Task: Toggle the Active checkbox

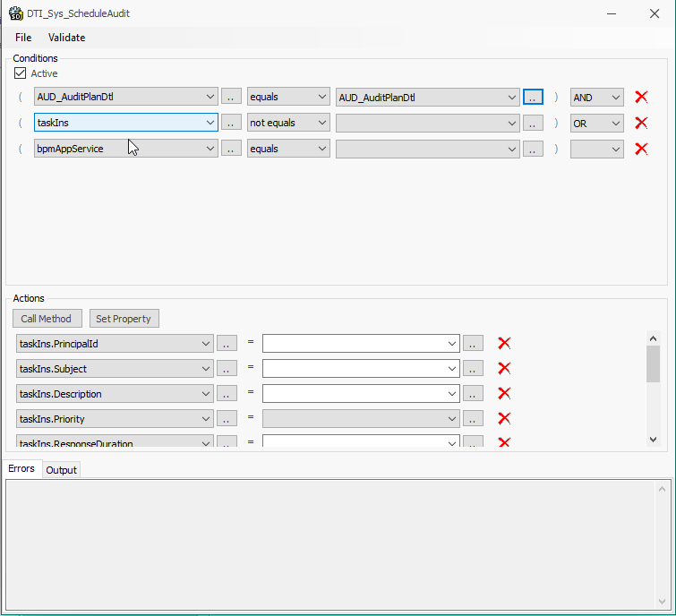Action: click(20, 73)
